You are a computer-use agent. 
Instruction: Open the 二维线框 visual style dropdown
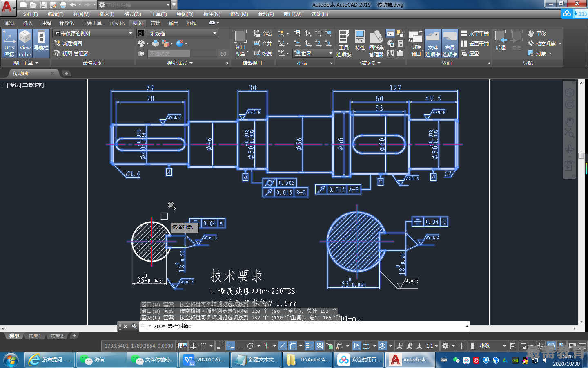click(177, 33)
